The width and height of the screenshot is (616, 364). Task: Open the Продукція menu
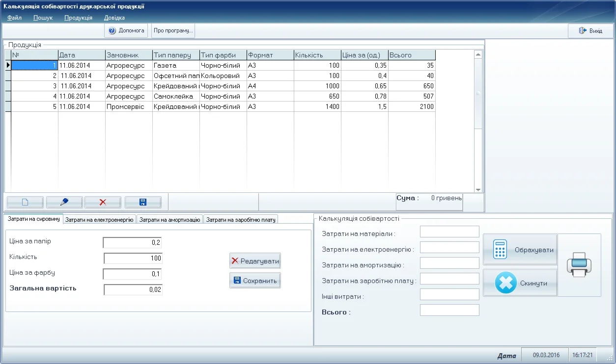(x=78, y=18)
